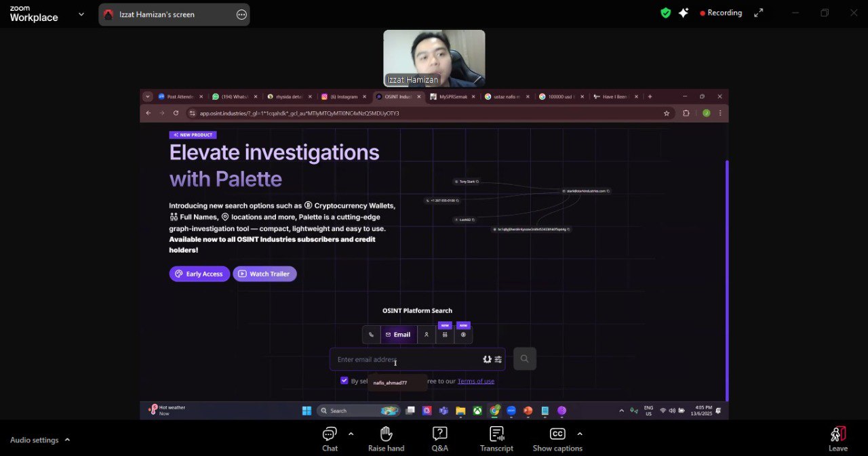Click the magnifier search submit button

(x=525, y=359)
